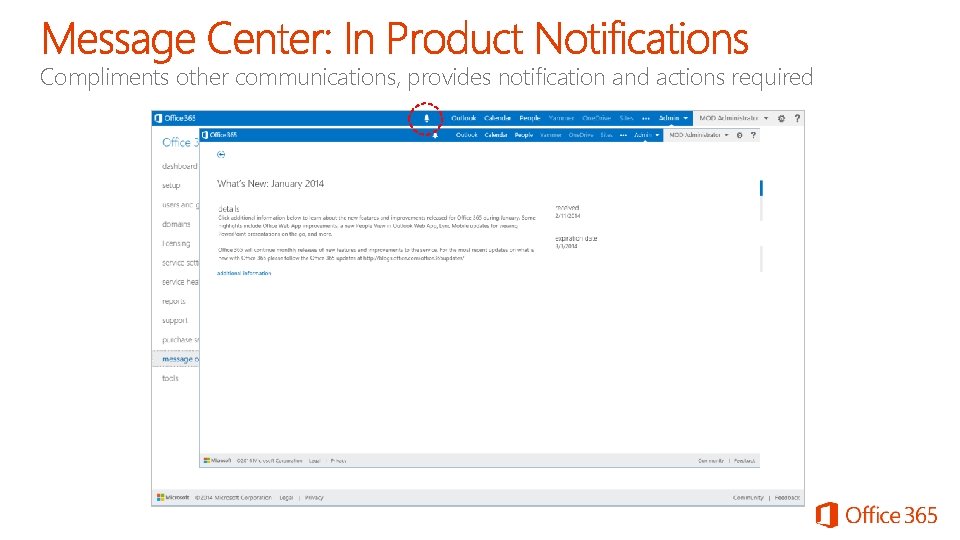This screenshot has height=540, width=960.
Task: Select domains in the admin sidebar
Action: 176,224
